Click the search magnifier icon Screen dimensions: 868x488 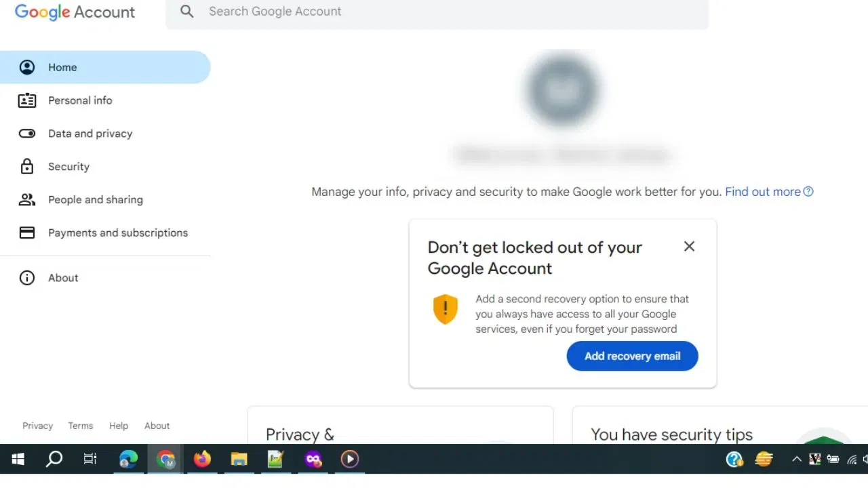(x=187, y=12)
